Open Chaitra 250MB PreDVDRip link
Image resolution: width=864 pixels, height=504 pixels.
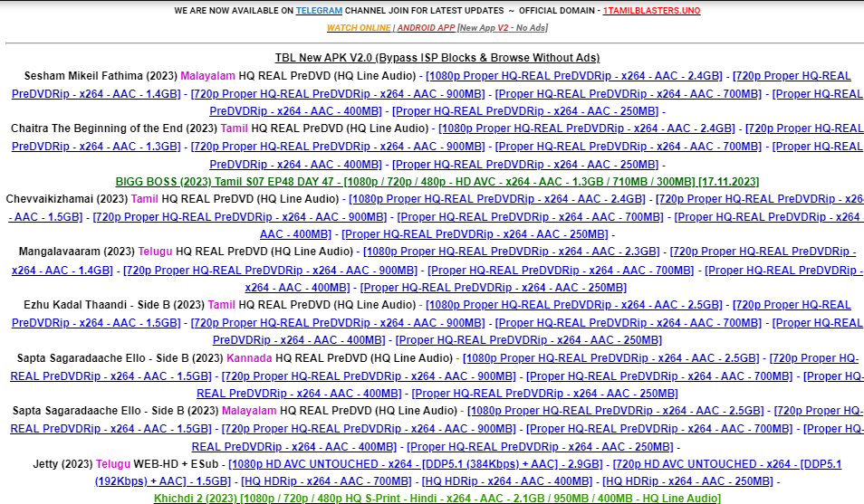point(525,165)
